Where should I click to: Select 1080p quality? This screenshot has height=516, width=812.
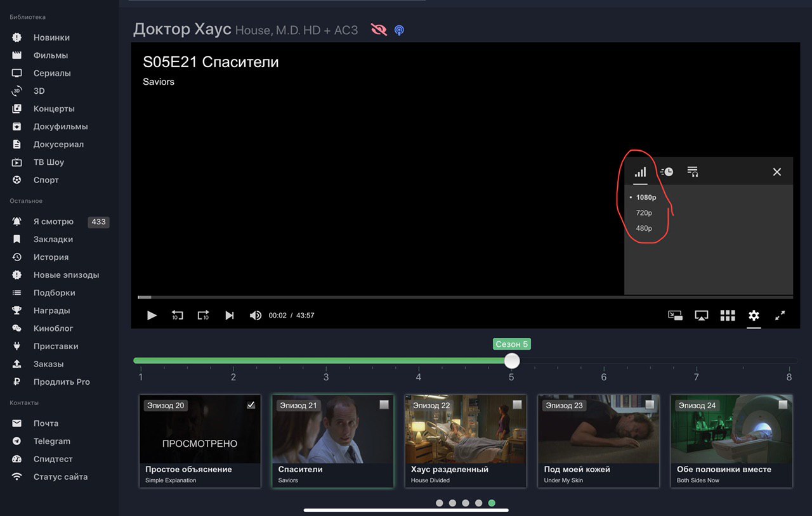[x=646, y=197]
